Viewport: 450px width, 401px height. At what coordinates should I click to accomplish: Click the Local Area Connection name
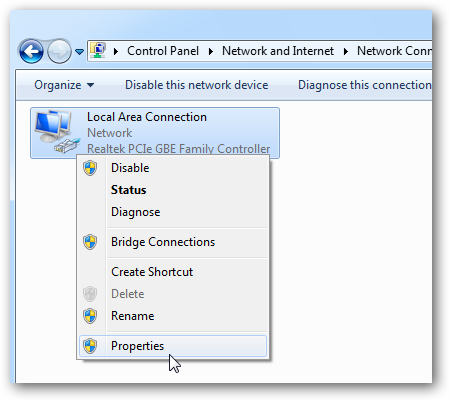pyautogui.click(x=147, y=117)
